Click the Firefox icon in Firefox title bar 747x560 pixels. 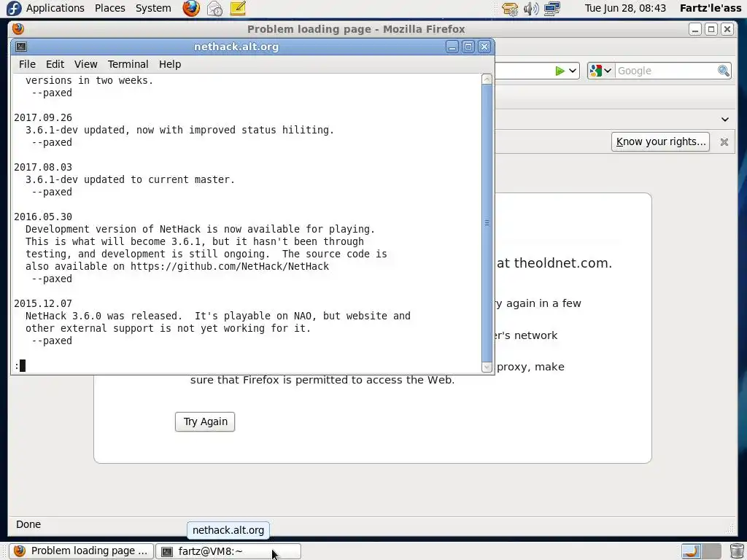point(18,29)
